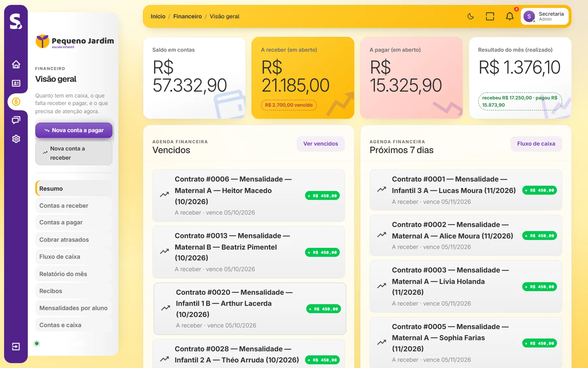Click Resultado do mês card
This screenshot has width=588, height=368.
tap(520, 78)
